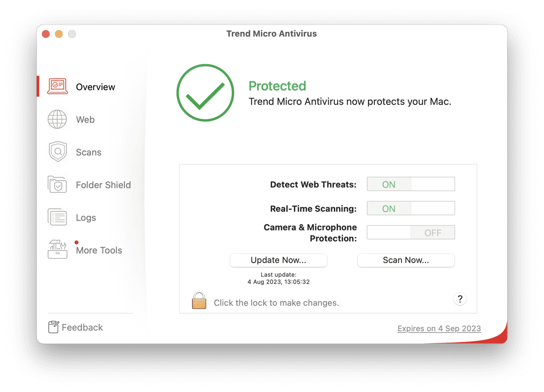Viewport: 544px width, 392px height.
Task: Open the Expires on 4 Sep 2023 link
Action: [439, 328]
